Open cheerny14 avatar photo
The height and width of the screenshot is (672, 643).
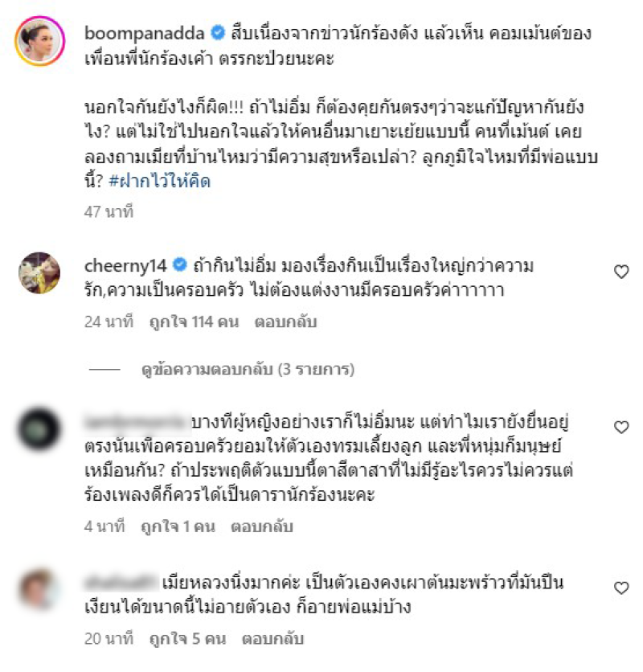point(39,273)
